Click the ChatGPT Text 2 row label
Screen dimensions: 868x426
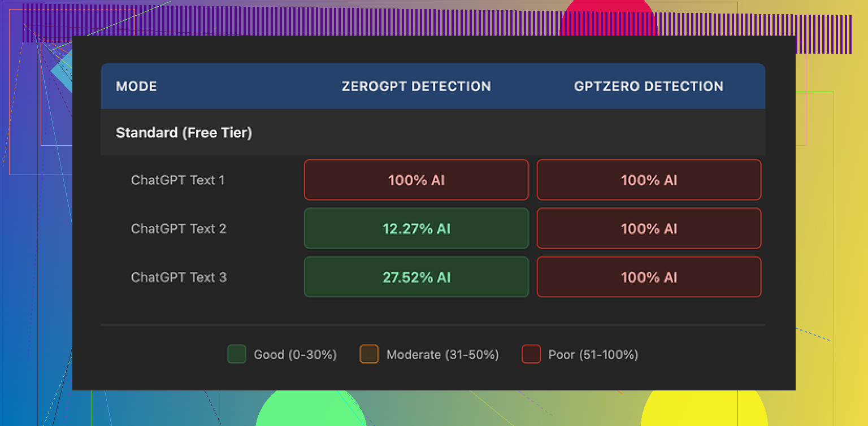[179, 229]
